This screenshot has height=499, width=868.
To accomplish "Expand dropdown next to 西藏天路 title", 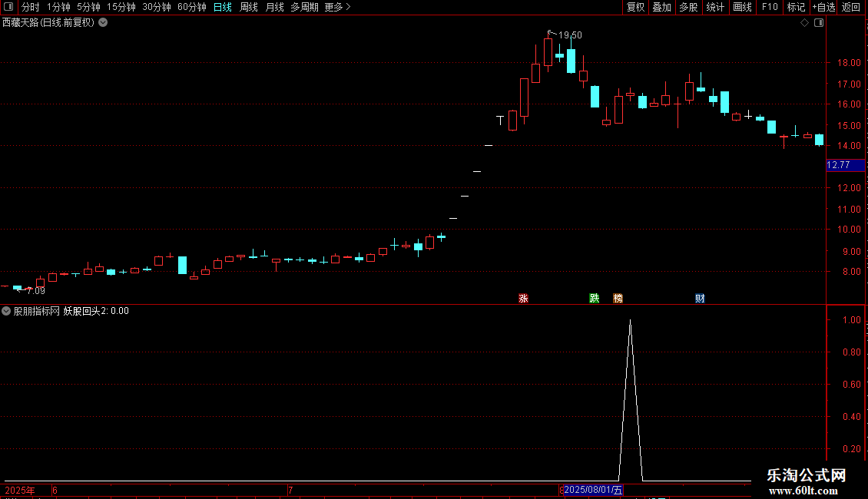I will (x=103, y=22).
